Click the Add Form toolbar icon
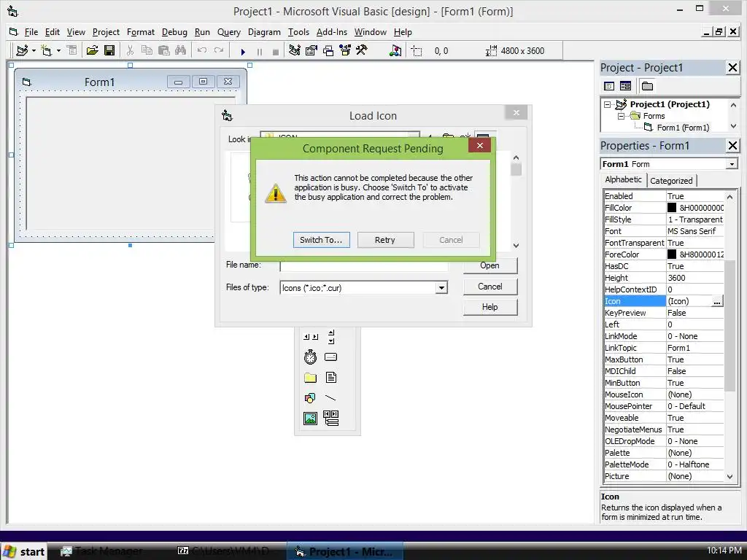This screenshot has width=747, height=560. pyautogui.click(x=46, y=50)
